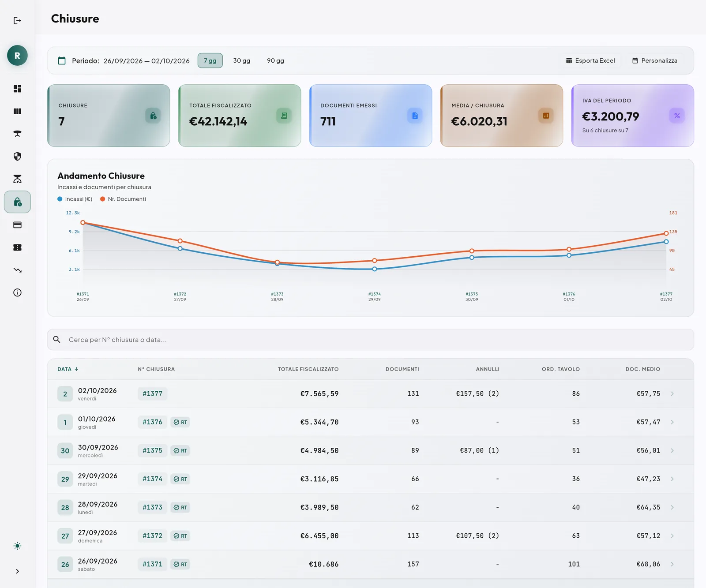
Task: Select the Chiusure lock-clock sidebar icon
Action: 17,202
